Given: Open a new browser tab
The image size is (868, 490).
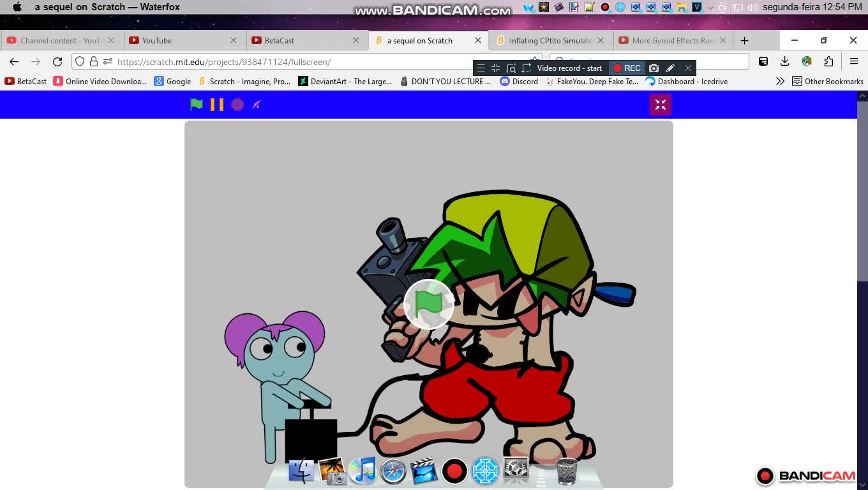Looking at the screenshot, I should [x=744, y=40].
